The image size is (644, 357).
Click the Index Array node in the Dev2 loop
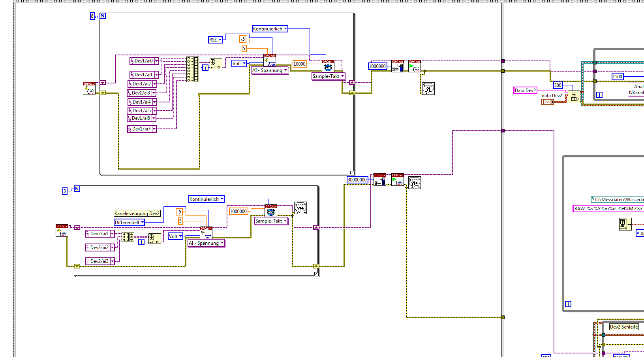155,238
